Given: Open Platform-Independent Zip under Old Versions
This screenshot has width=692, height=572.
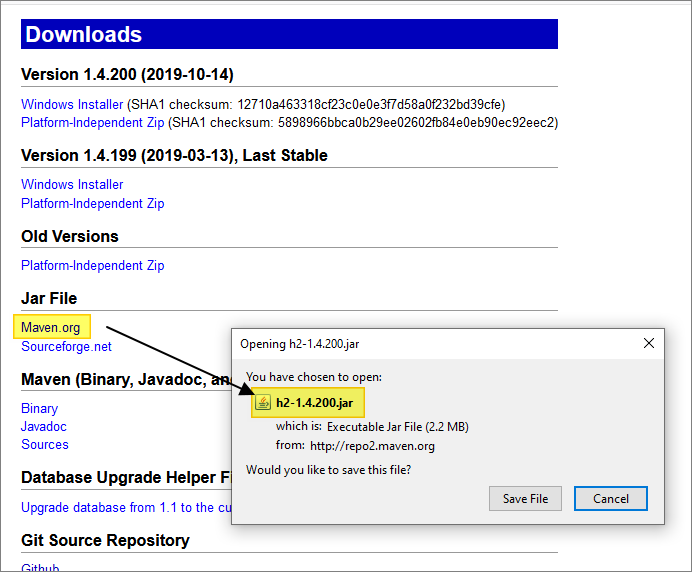Looking at the screenshot, I should (x=92, y=265).
